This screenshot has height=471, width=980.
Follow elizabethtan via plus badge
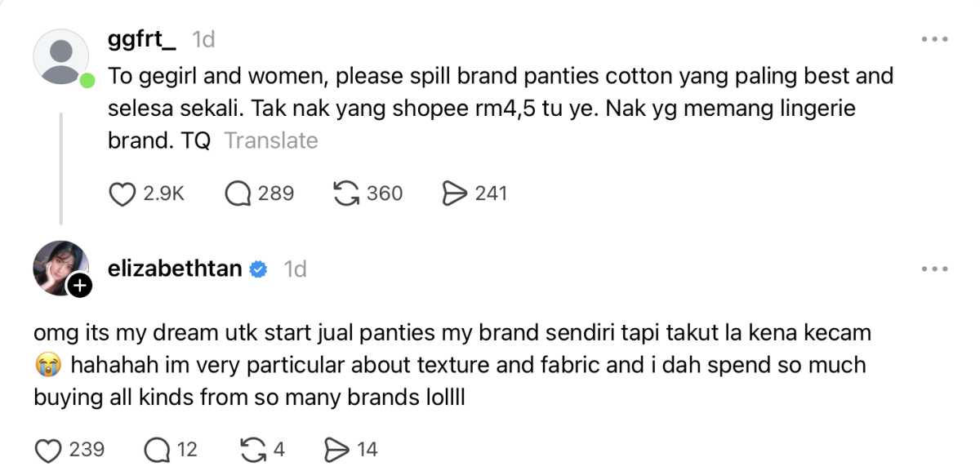pyautogui.click(x=79, y=287)
